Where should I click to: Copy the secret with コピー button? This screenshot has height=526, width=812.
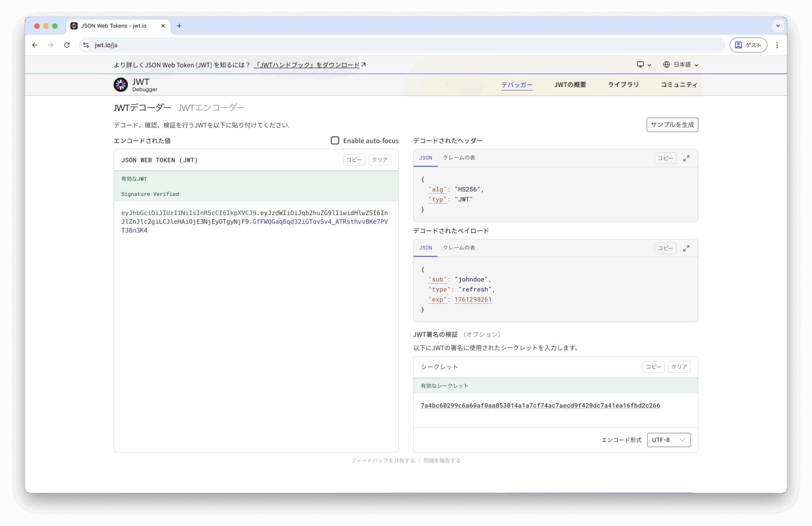click(x=653, y=367)
